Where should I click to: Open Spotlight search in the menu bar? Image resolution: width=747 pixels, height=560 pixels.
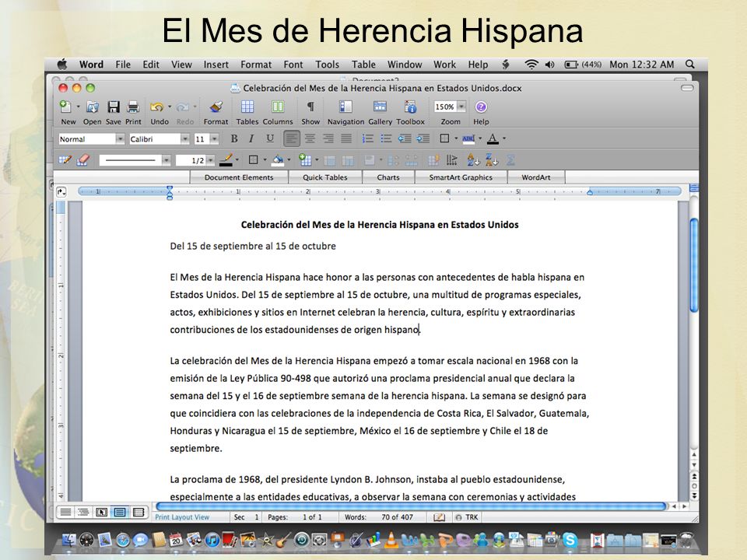[690, 65]
